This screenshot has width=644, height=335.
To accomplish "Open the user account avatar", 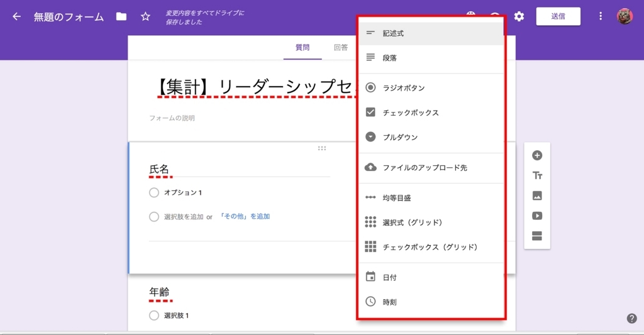I will point(625,16).
